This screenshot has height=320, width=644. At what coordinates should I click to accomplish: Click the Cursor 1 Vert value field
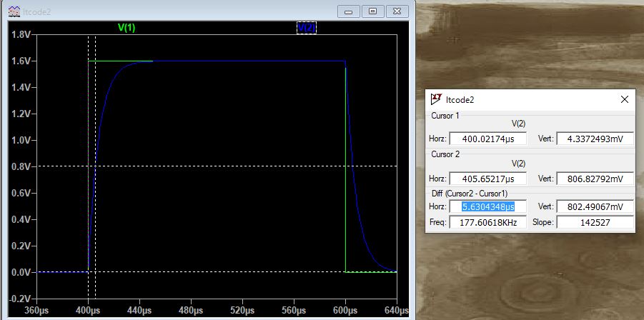click(595, 139)
